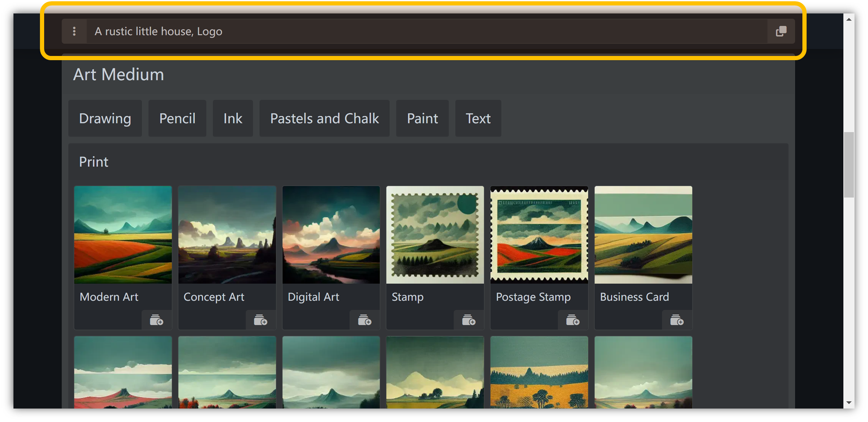The height and width of the screenshot is (422, 868).
Task: Select the Text category button
Action: pyautogui.click(x=478, y=118)
